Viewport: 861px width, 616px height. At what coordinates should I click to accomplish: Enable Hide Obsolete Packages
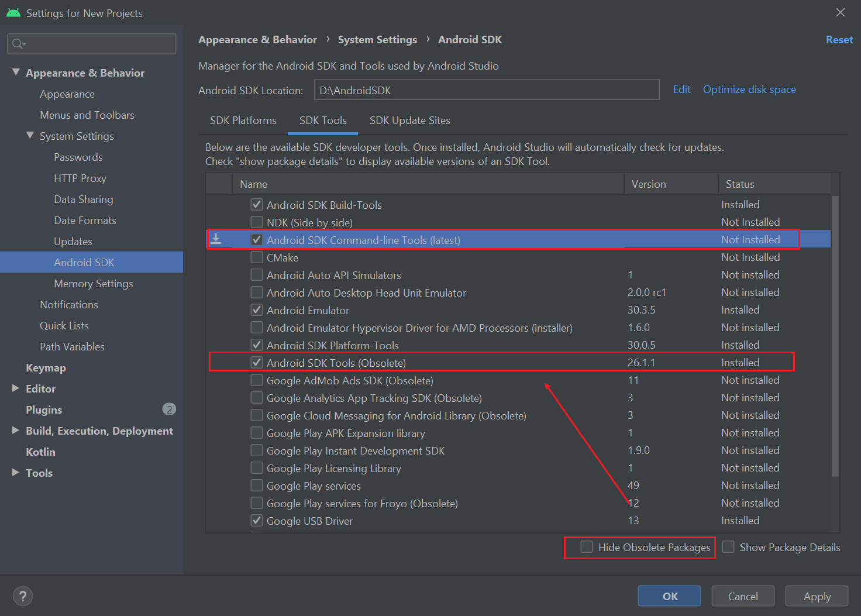tap(586, 547)
